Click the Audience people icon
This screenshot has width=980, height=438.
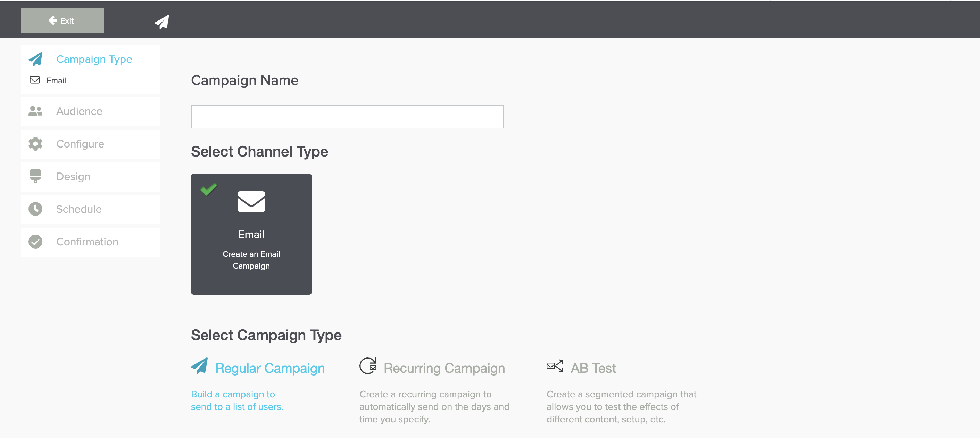click(35, 111)
